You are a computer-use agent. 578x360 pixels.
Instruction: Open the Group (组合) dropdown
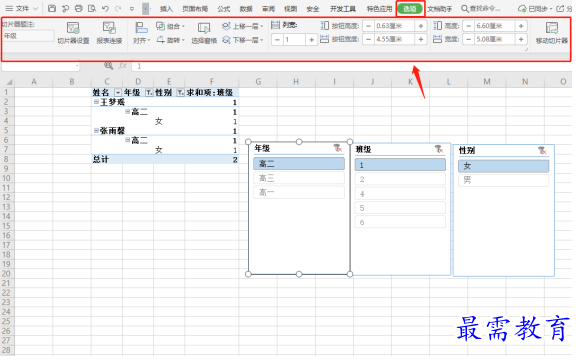point(170,26)
